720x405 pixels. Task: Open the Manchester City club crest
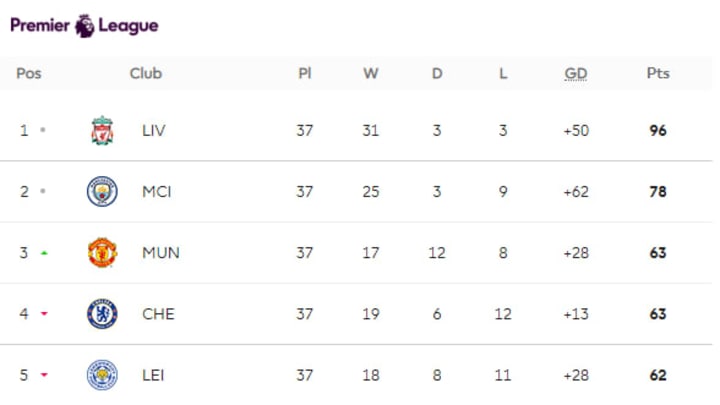[x=102, y=191]
